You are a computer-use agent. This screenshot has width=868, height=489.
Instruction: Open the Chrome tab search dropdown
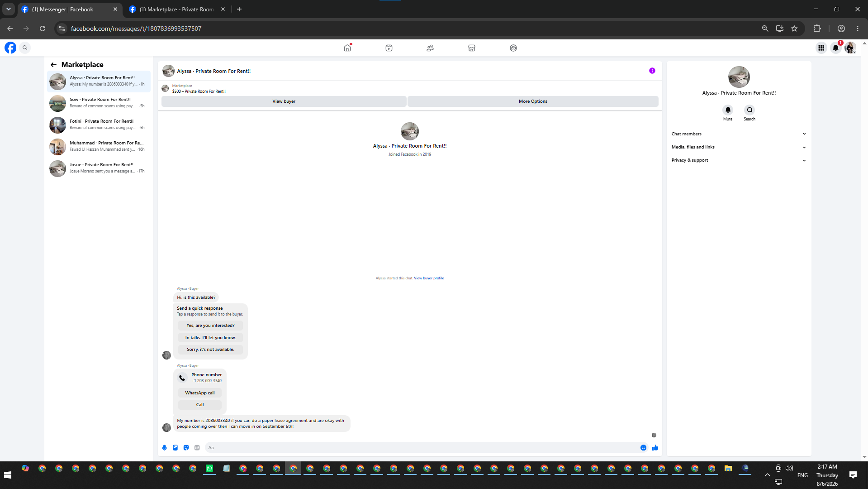(x=9, y=9)
